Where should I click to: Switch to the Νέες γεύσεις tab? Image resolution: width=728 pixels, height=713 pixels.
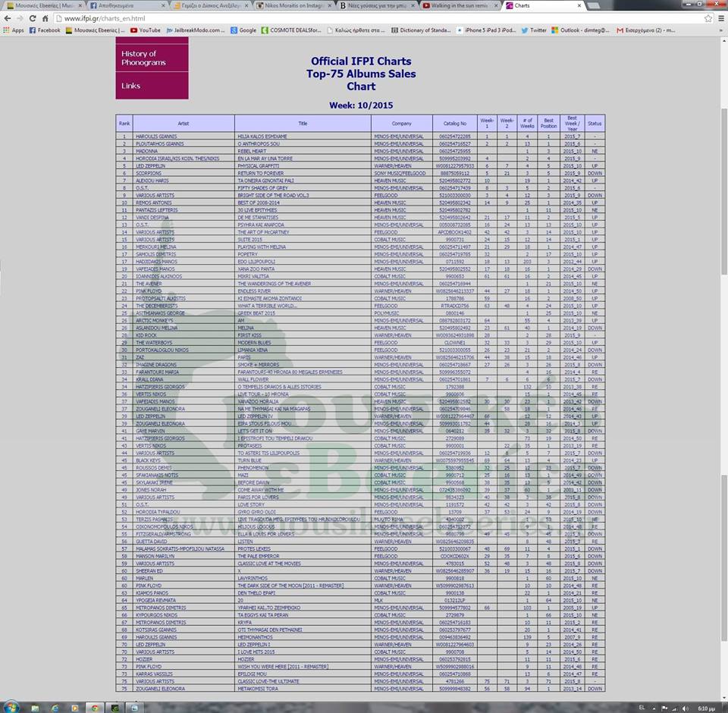point(378,5)
